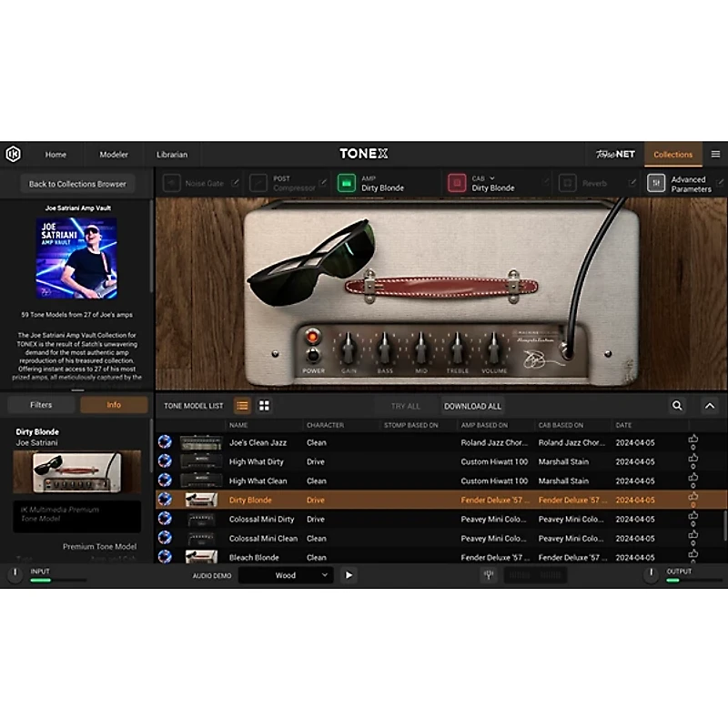
Task: Toggle the Noise Gate power icon
Action: pyautogui.click(x=171, y=183)
